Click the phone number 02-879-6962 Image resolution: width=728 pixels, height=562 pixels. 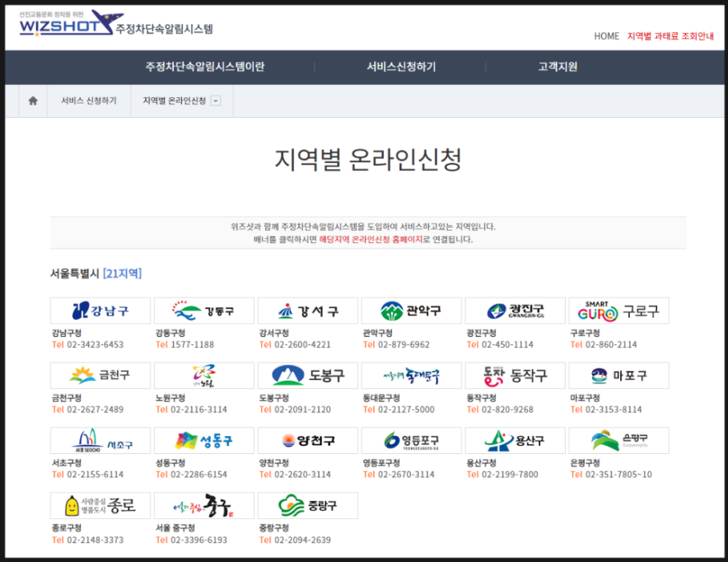click(404, 344)
